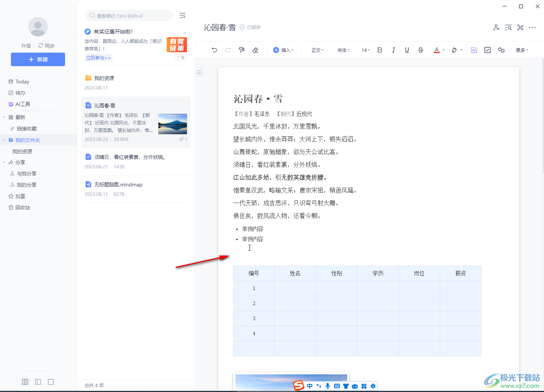Viewport: 544px width, 392px height.
Task: Close the 有奖征集 advertisement
Action: click(x=185, y=33)
